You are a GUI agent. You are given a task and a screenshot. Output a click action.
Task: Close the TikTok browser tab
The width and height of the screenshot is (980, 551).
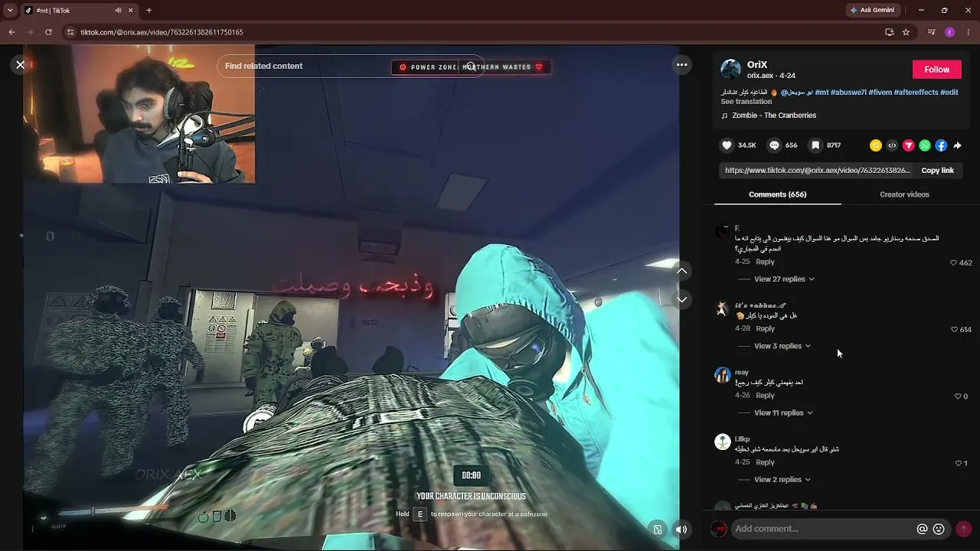(130, 11)
